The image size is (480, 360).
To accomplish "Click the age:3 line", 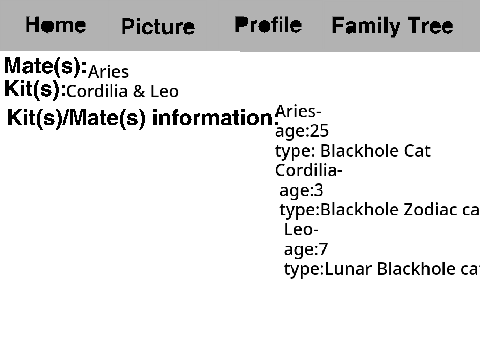I will coord(301,191).
